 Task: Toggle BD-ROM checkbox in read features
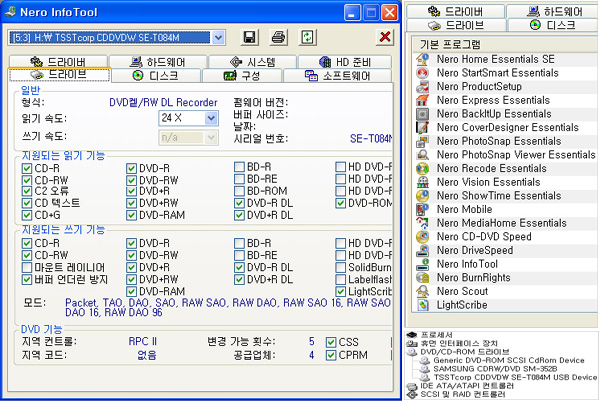coord(239,191)
